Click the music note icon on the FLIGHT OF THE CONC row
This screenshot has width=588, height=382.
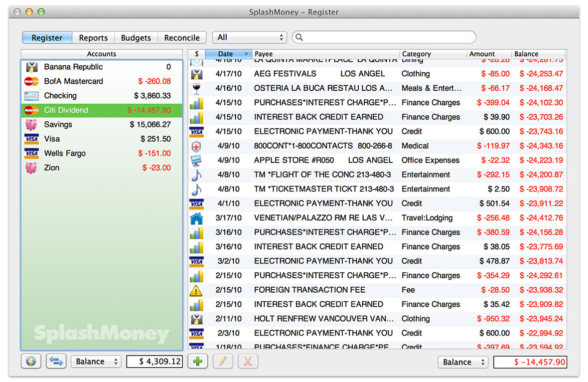pyautogui.click(x=196, y=175)
